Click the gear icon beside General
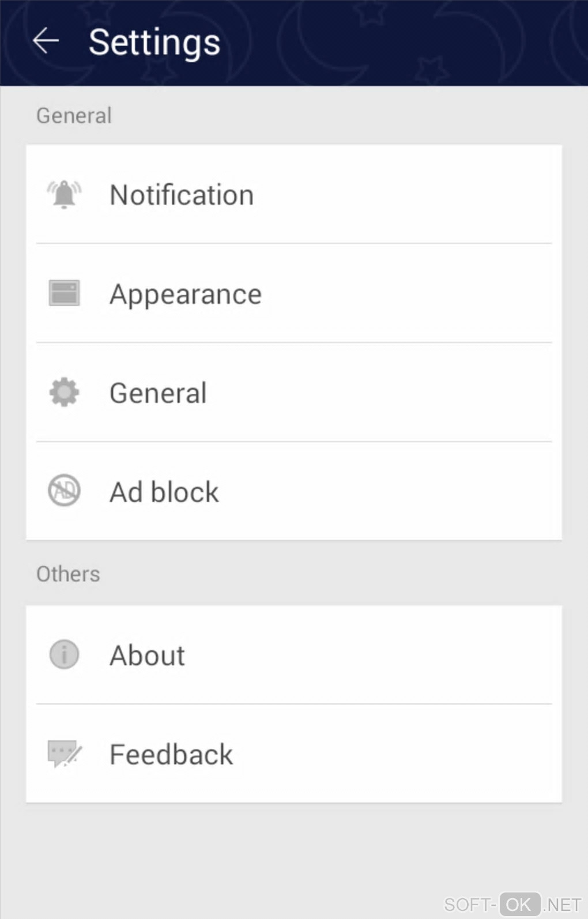The width and height of the screenshot is (588, 919). (x=64, y=393)
